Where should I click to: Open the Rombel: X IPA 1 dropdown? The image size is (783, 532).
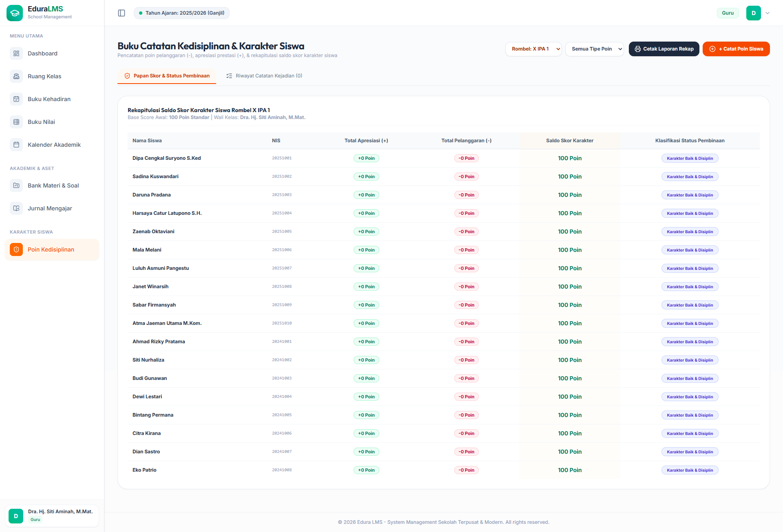pos(533,49)
